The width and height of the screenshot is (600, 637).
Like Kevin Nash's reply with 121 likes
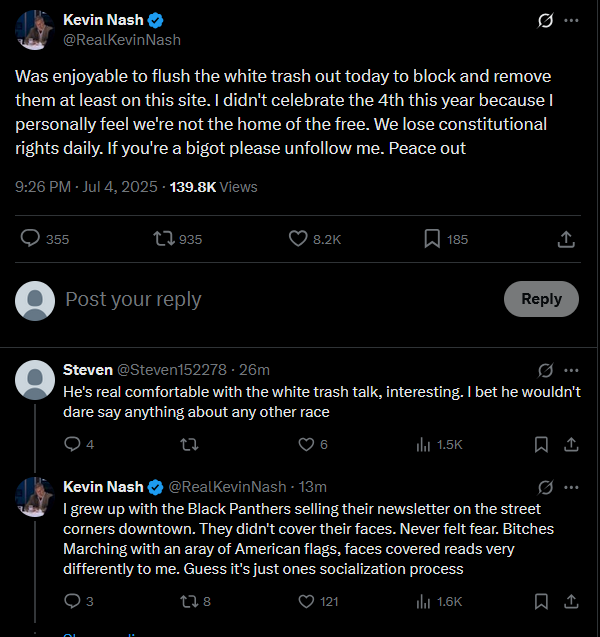coord(307,601)
